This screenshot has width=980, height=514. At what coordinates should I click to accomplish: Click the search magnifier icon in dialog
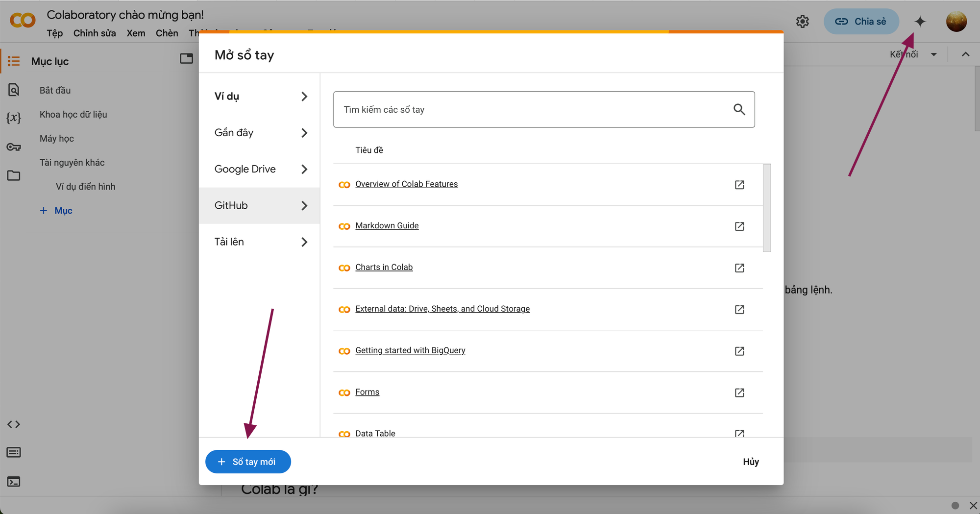[x=739, y=109]
